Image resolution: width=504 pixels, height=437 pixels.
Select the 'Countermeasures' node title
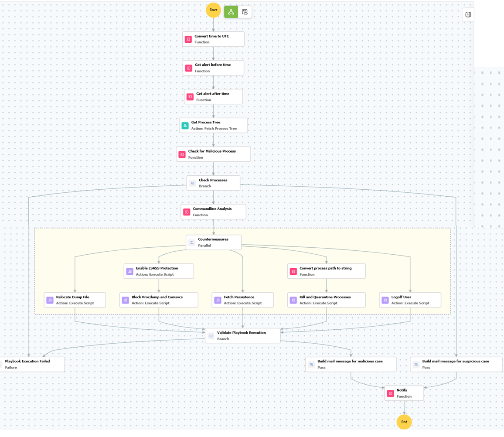[213, 239]
